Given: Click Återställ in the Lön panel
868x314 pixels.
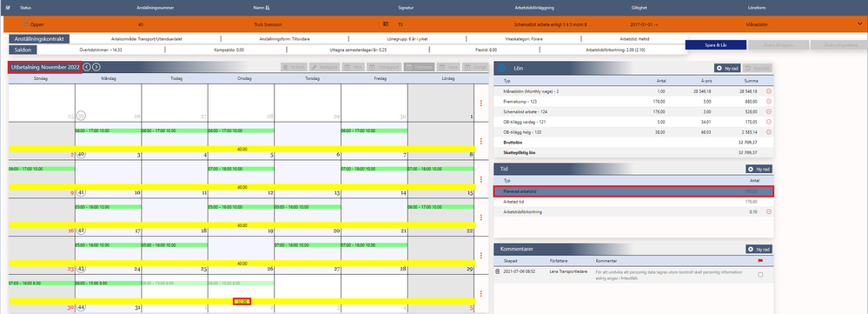Looking at the screenshot, I should tap(757, 68).
